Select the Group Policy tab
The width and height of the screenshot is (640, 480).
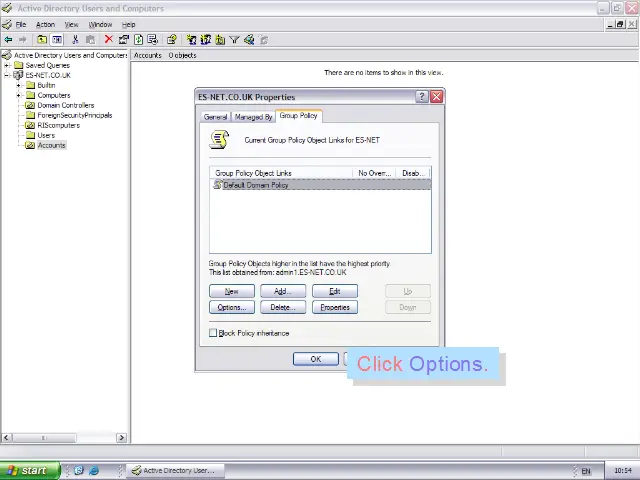298,116
